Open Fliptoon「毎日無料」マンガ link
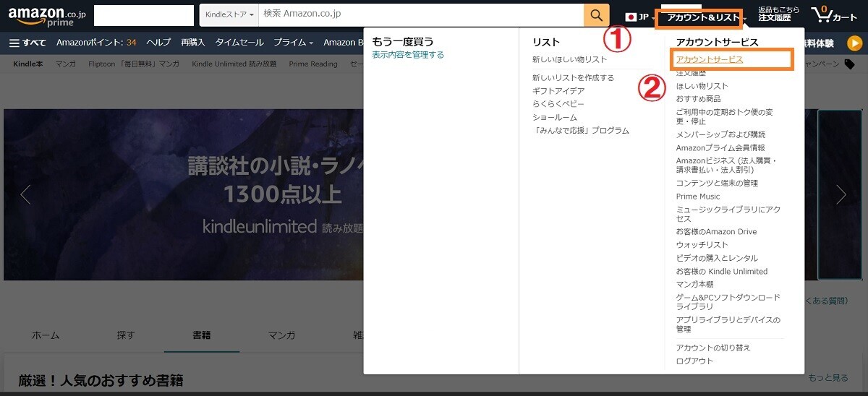Image resolution: width=868 pixels, height=396 pixels. pyautogui.click(x=134, y=64)
